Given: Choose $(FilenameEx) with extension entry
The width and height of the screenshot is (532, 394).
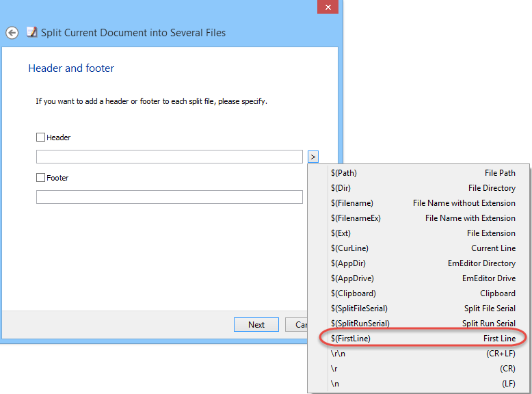Looking at the screenshot, I should [x=418, y=218].
